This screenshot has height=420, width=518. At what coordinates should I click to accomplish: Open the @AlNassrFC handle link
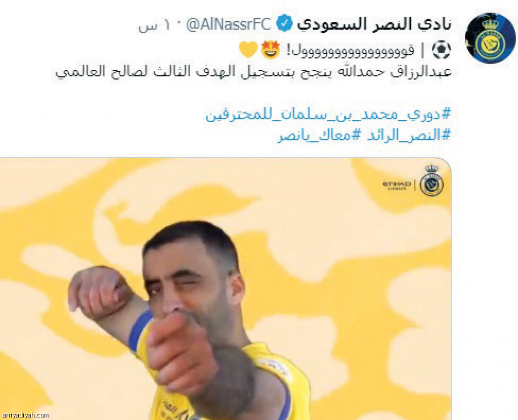point(228,24)
